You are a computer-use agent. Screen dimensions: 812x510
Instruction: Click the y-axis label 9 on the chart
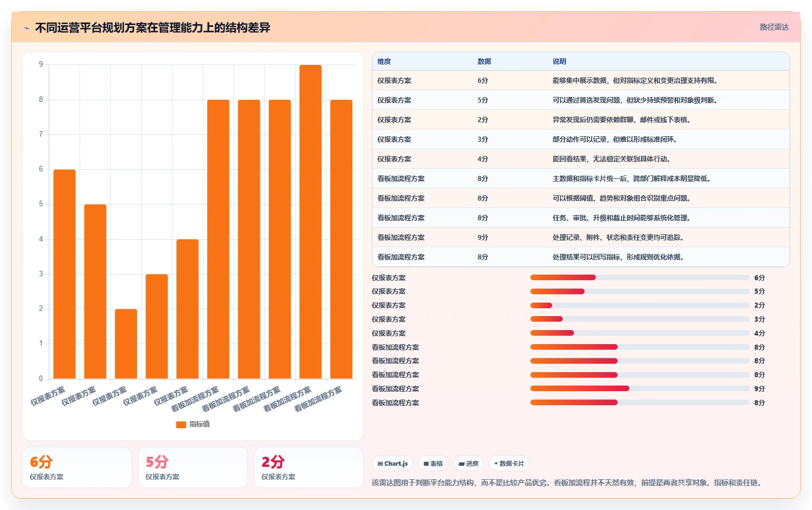click(41, 64)
